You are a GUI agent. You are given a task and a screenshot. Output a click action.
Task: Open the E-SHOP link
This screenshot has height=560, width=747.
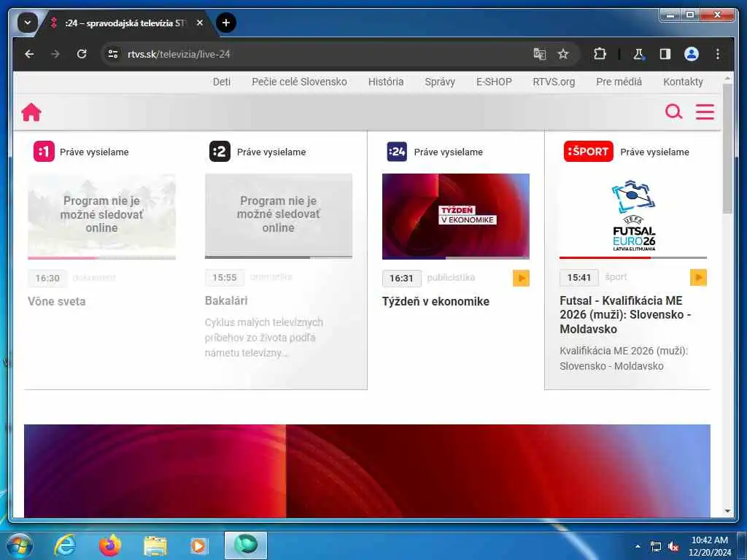(494, 82)
